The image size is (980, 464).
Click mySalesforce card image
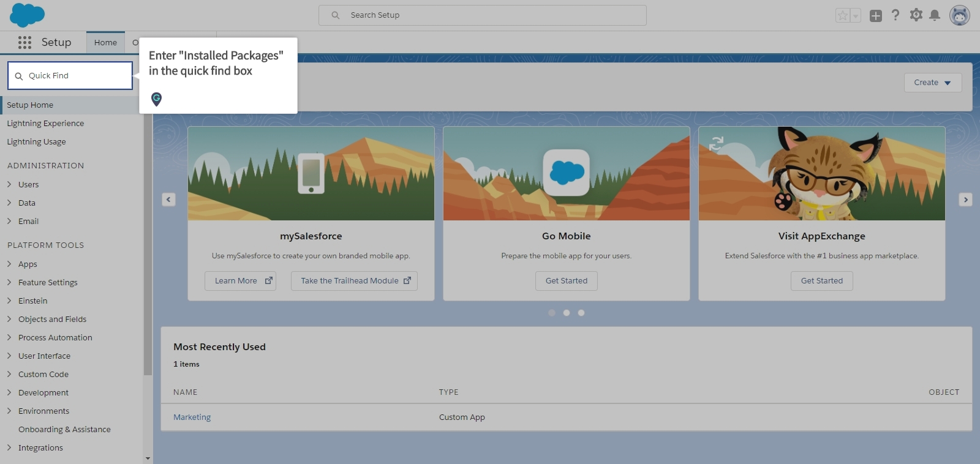(311, 173)
